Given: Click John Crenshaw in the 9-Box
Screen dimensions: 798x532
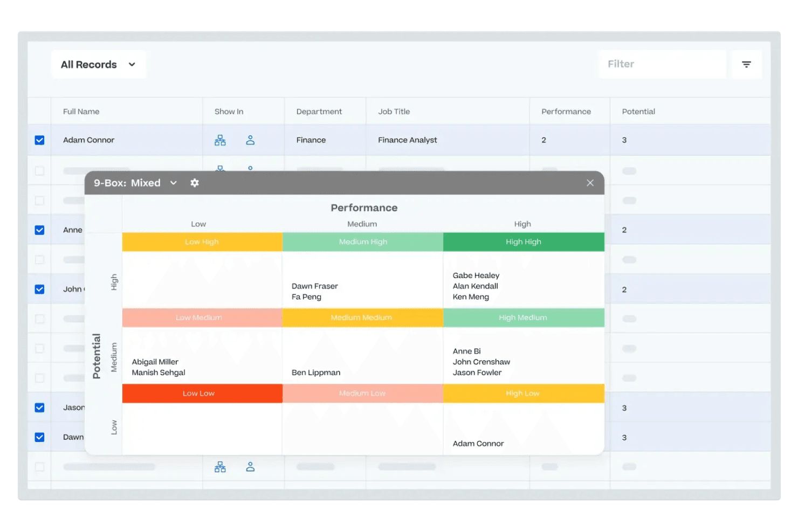Looking at the screenshot, I should pyautogui.click(x=481, y=362).
